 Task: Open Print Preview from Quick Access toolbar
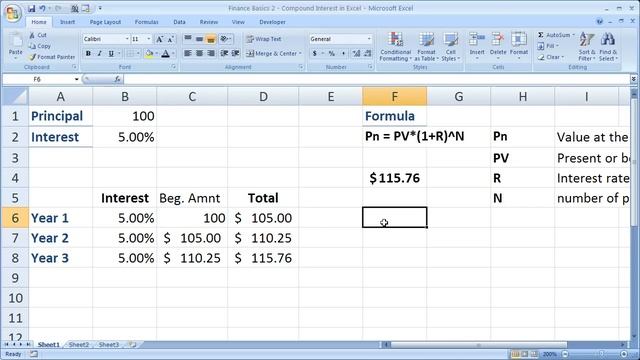75,8
